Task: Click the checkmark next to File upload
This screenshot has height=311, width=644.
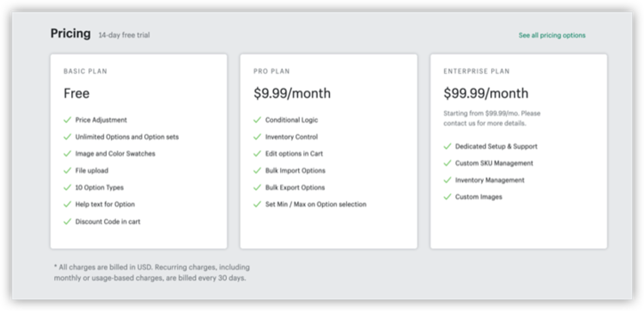Action: pos(67,170)
